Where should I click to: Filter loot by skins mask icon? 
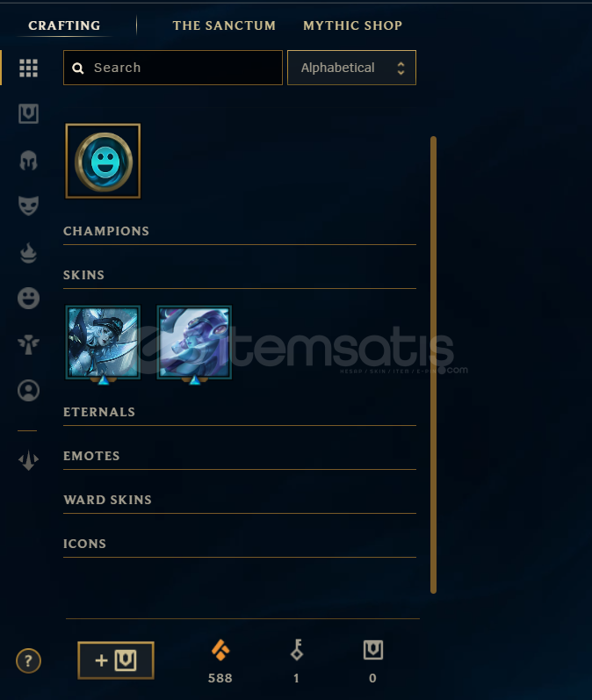point(28,206)
